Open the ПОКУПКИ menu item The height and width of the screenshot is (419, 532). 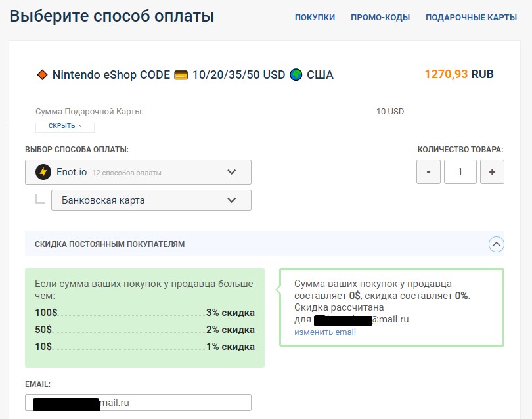pyautogui.click(x=315, y=18)
